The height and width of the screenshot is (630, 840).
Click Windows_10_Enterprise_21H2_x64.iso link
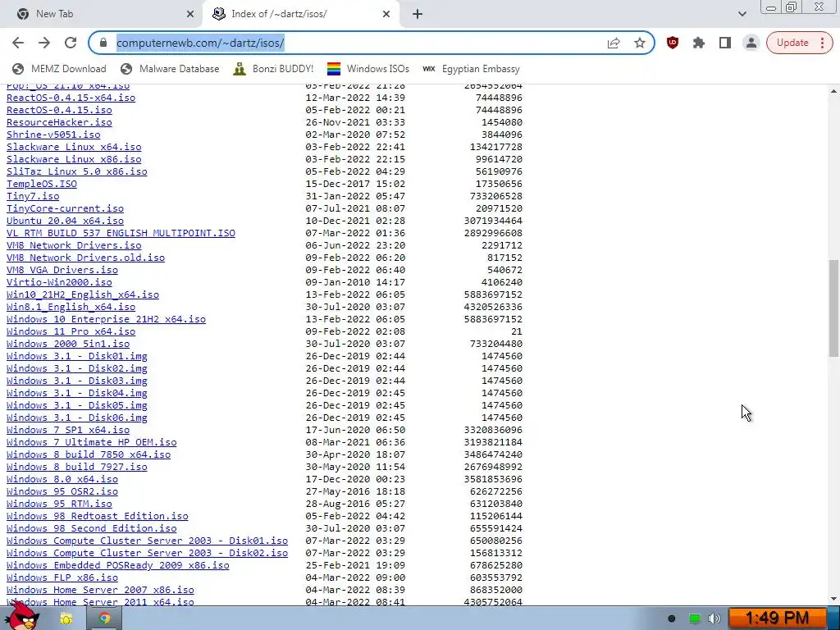pyautogui.click(x=106, y=319)
